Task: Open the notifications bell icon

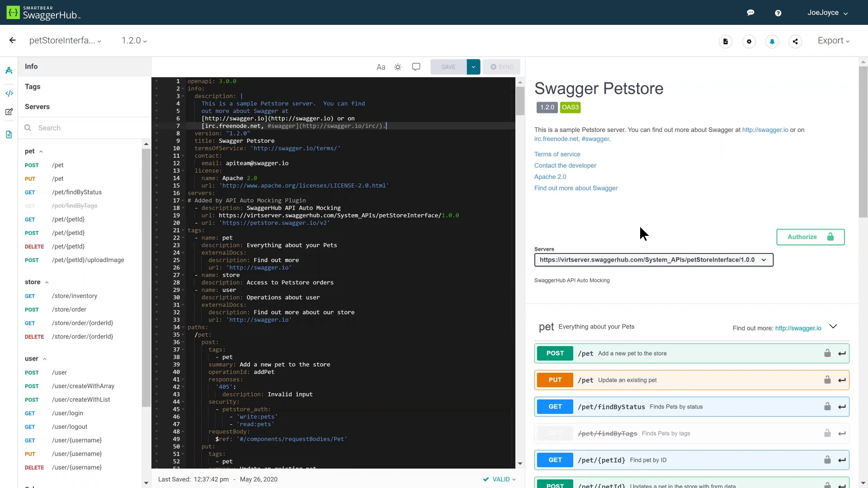Action: (772, 42)
